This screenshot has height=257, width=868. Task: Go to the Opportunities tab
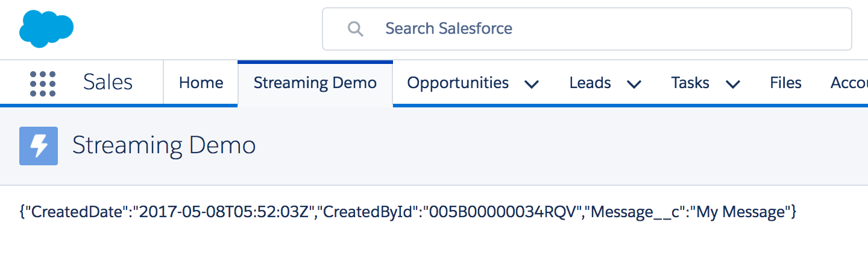pyautogui.click(x=458, y=83)
